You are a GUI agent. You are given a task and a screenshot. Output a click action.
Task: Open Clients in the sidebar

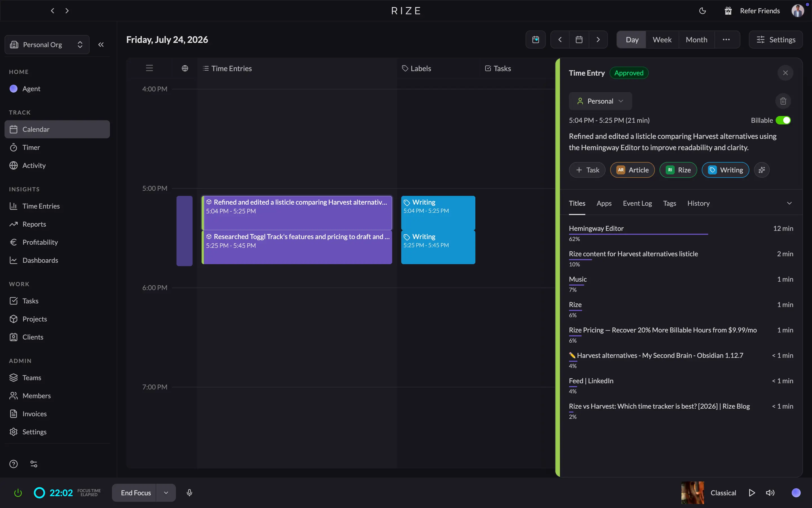point(57,337)
